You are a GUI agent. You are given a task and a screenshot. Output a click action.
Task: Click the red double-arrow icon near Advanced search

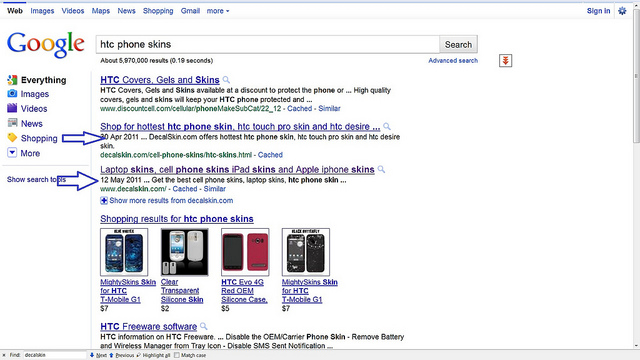coord(505,61)
